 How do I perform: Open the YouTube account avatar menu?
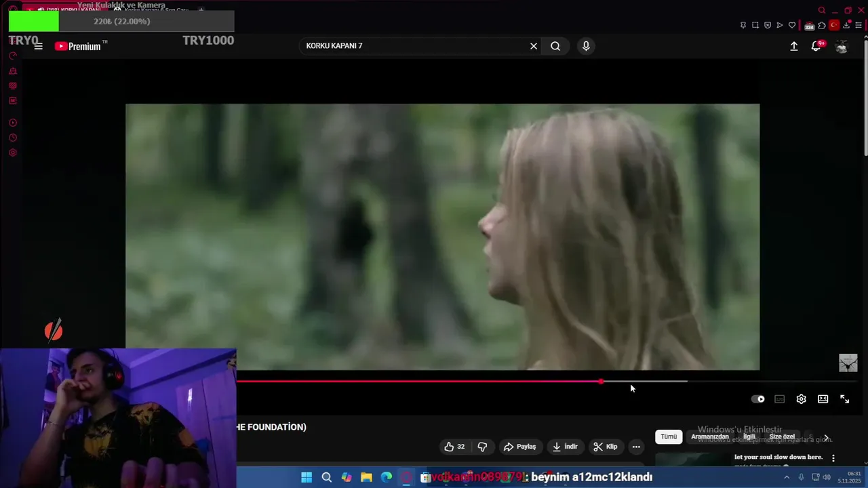click(842, 46)
